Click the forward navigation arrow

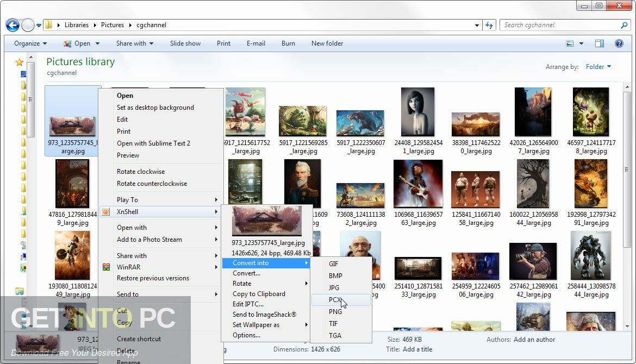(28, 25)
